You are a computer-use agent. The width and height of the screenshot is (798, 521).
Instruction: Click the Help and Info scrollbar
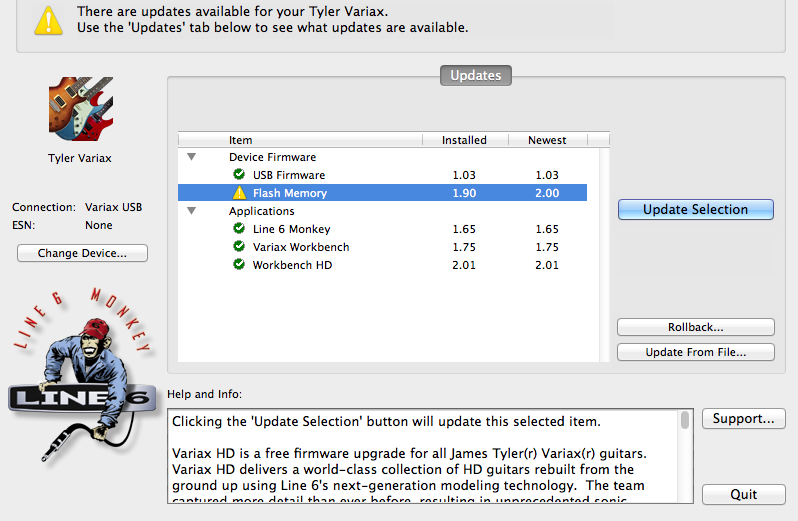click(x=685, y=455)
